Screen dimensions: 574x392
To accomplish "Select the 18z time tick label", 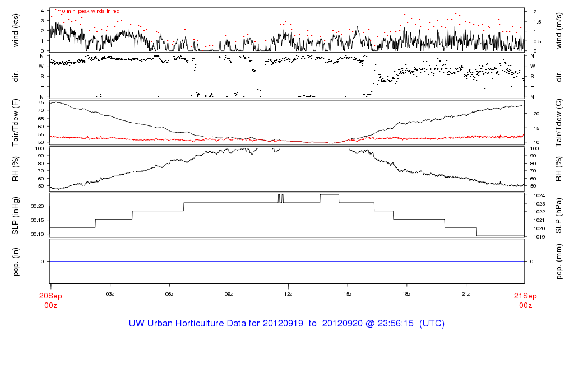I will click(x=406, y=293).
